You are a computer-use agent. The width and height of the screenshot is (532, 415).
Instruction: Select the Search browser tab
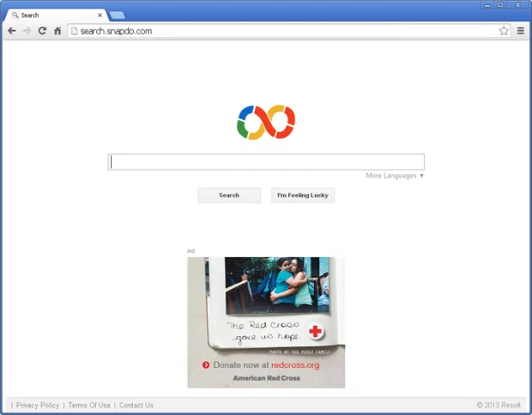(56, 15)
